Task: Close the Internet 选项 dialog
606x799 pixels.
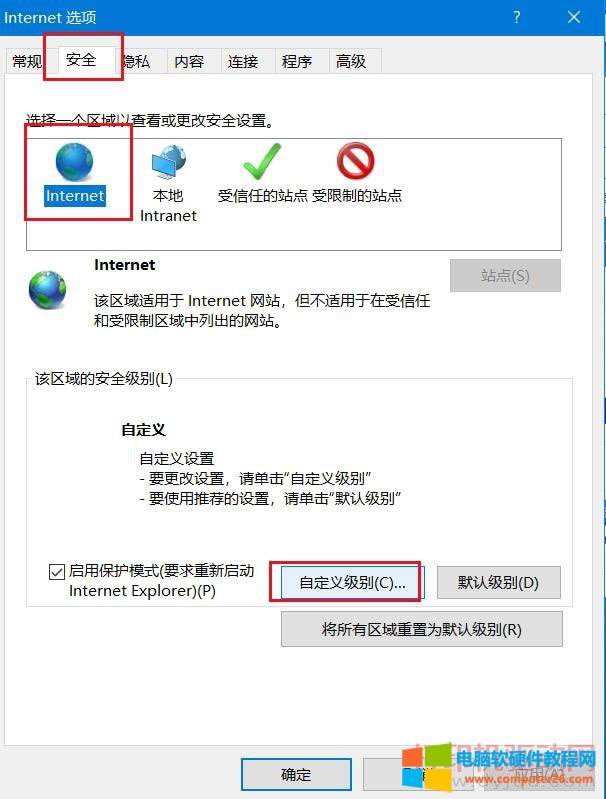Action: click(x=574, y=17)
